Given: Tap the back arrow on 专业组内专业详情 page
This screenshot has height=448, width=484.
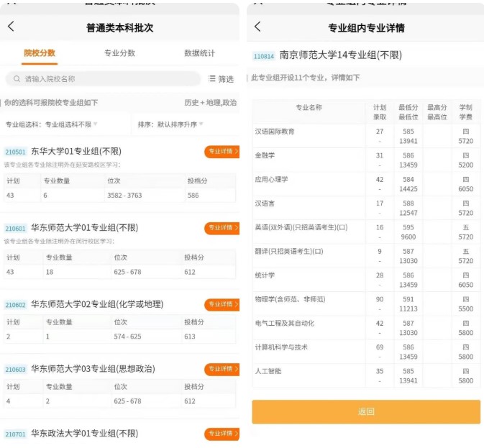Looking at the screenshot, I should (257, 27).
